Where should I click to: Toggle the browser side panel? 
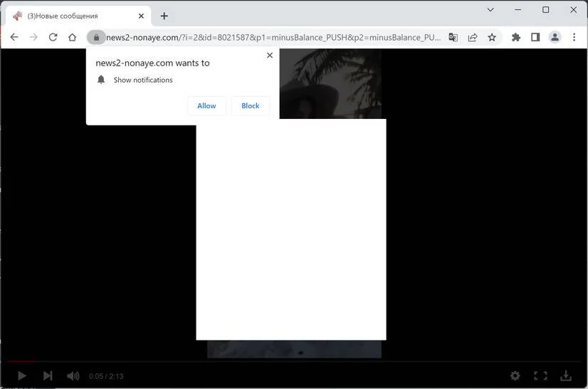click(x=535, y=37)
